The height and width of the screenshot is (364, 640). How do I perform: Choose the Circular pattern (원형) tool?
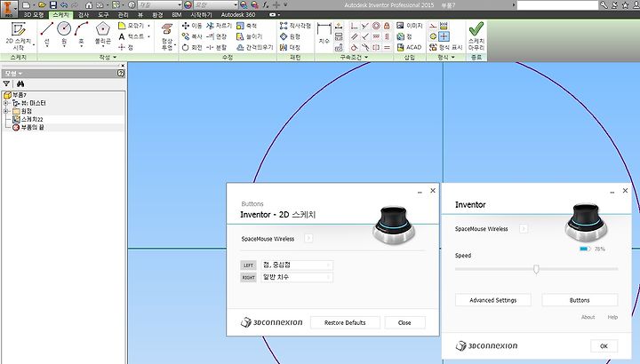[x=290, y=36]
